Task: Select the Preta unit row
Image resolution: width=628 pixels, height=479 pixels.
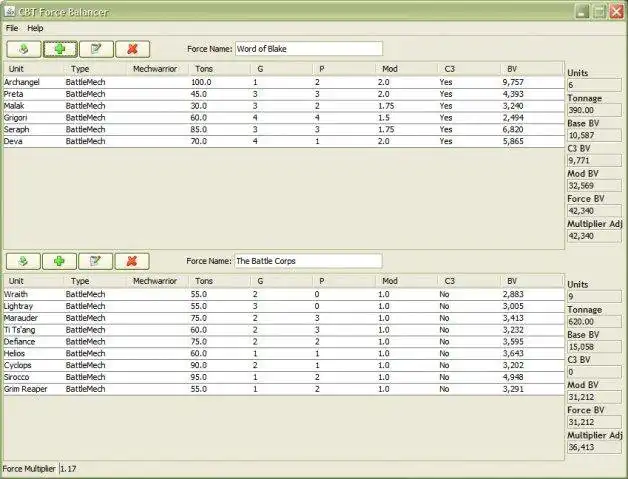Action: point(284,94)
